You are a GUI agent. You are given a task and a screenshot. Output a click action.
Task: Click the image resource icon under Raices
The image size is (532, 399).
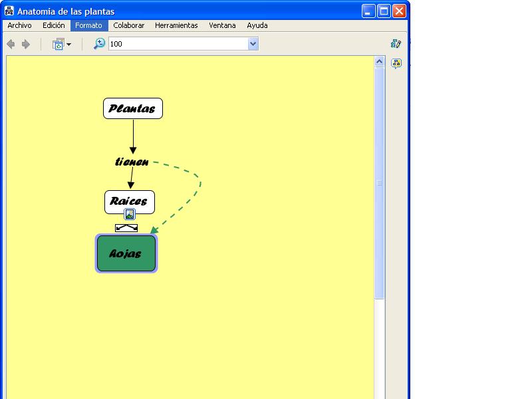130,214
